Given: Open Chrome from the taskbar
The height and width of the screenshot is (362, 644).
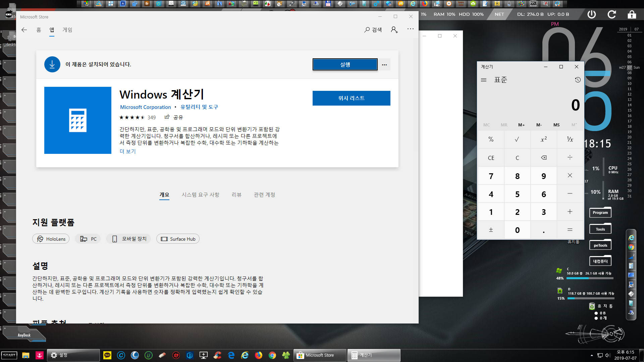Looking at the screenshot, I should [x=272, y=355].
